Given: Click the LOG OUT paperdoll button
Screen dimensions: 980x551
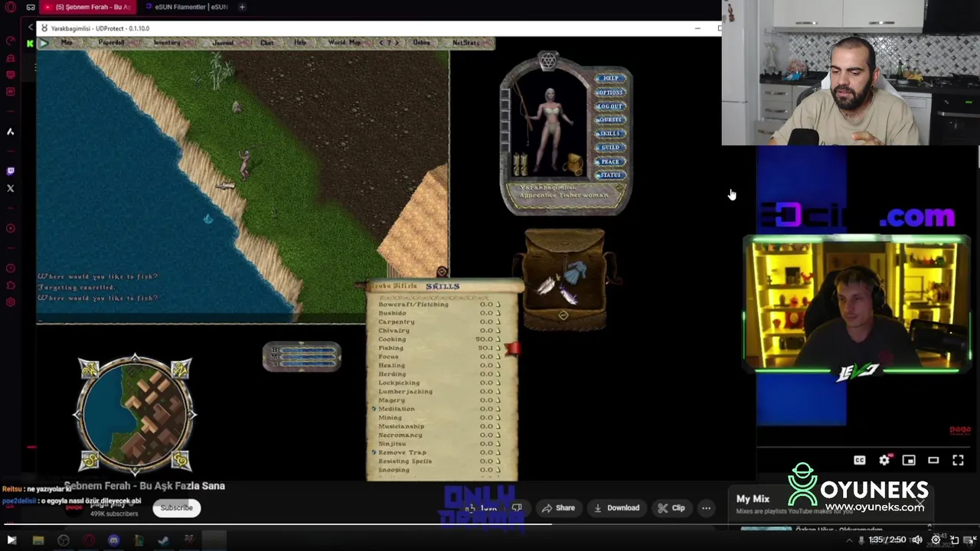Looking at the screenshot, I should [x=610, y=106].
